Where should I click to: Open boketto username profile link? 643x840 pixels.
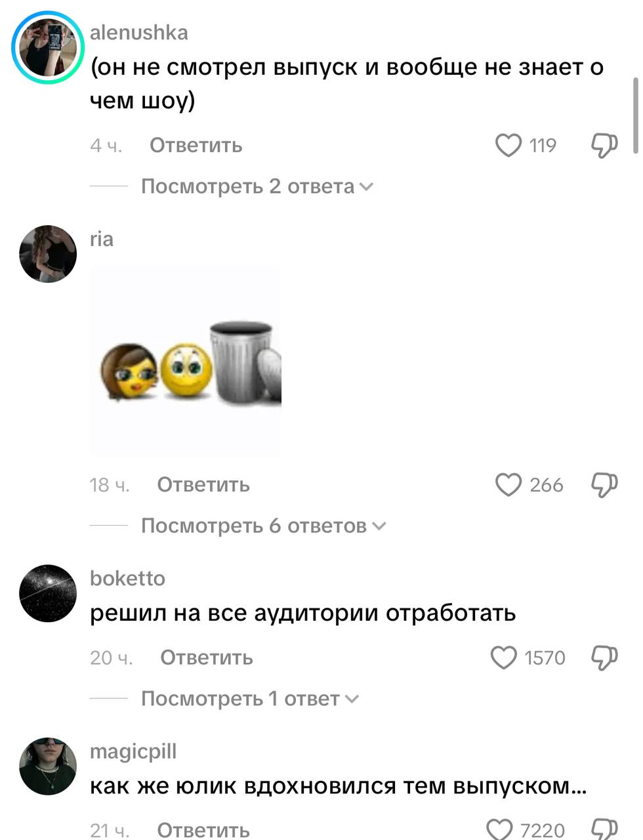(127, 578)
